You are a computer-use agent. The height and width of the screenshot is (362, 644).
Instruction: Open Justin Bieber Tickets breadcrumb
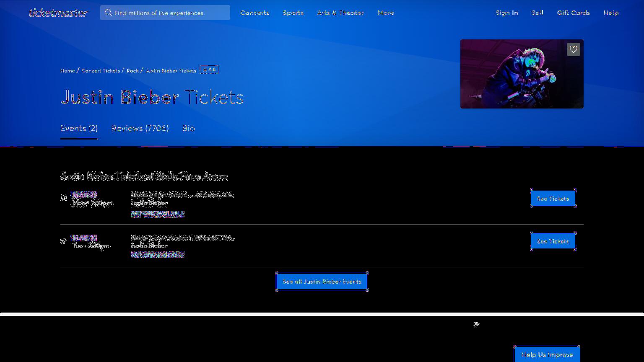171,70
